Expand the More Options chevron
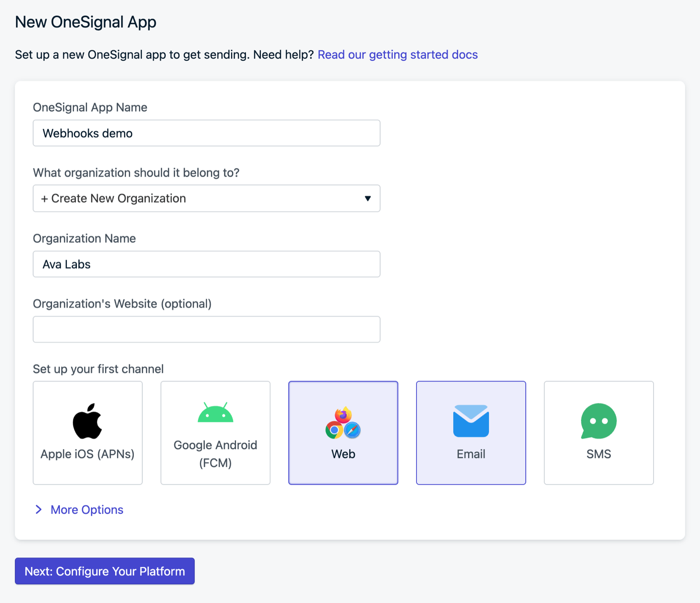The image size is (700, 603). (38, 509)
